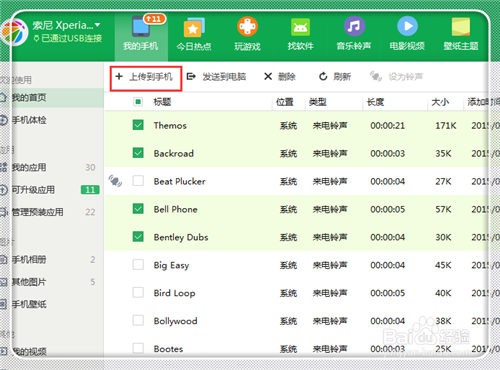Click the 删除 button label
The image size is (500, 370).
point(287,77)
